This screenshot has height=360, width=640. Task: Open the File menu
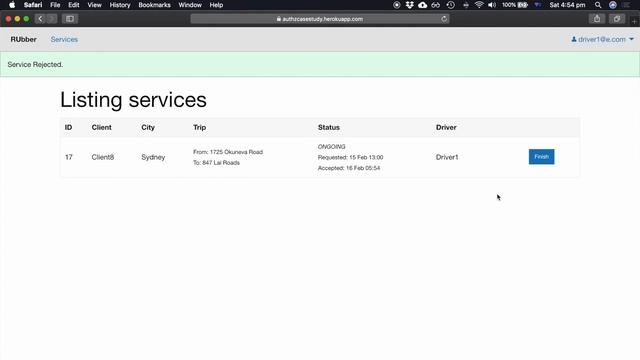55,5
